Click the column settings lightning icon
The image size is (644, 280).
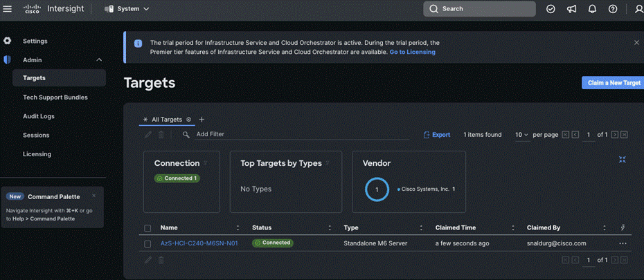[623, 227]
